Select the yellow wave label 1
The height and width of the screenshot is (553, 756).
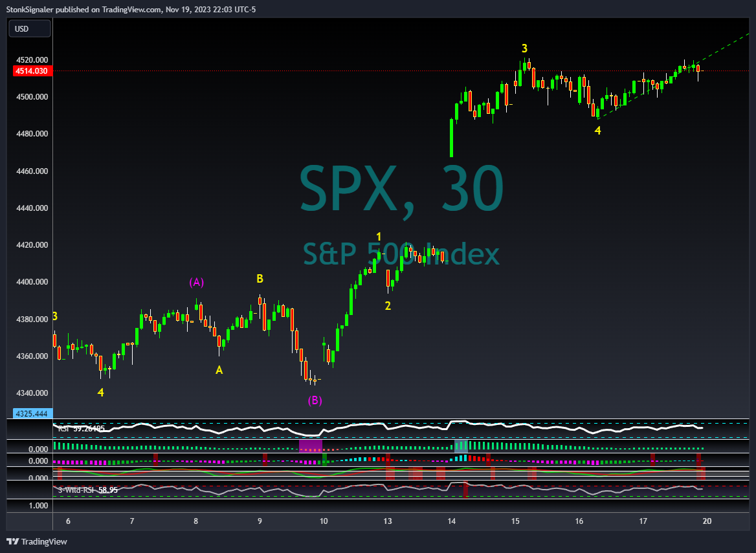379,237
